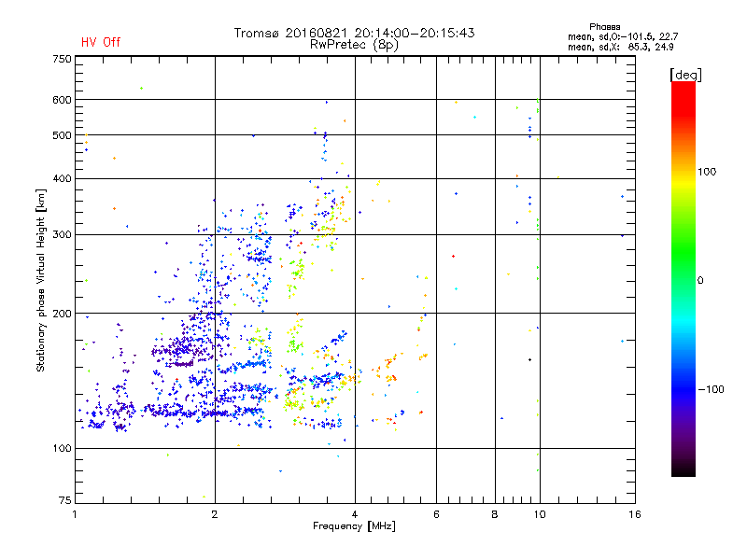Click the y-axis tick label '300'

point(62,235)
